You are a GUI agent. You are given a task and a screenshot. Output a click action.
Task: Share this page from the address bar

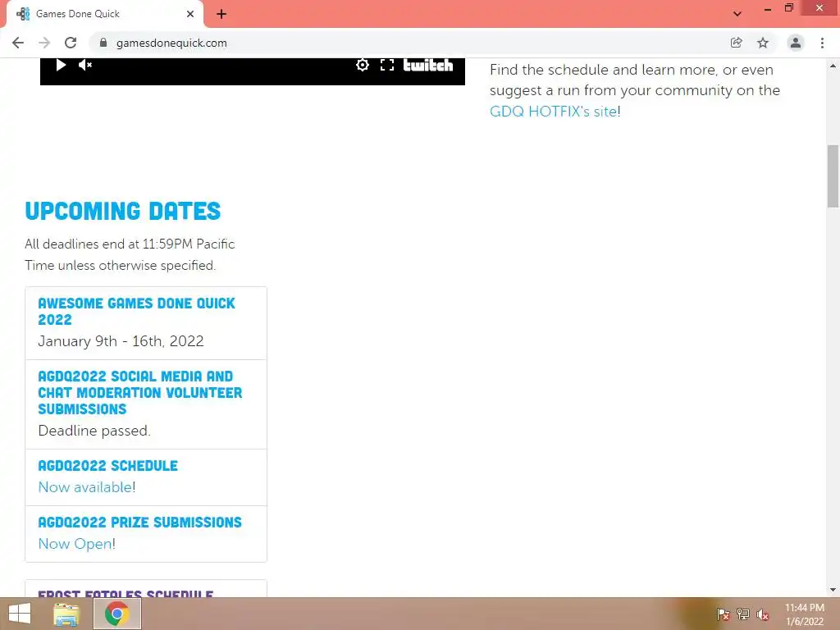(736, 43)
